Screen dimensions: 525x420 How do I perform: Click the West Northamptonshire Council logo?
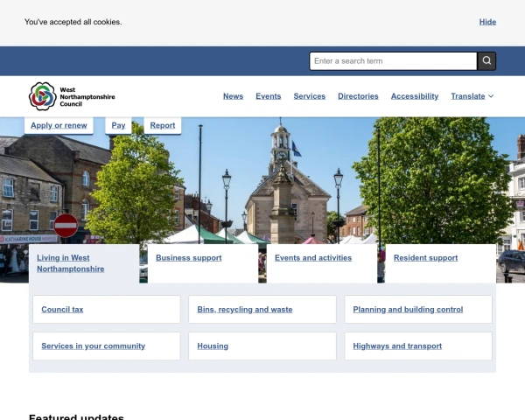coord(72,96)
